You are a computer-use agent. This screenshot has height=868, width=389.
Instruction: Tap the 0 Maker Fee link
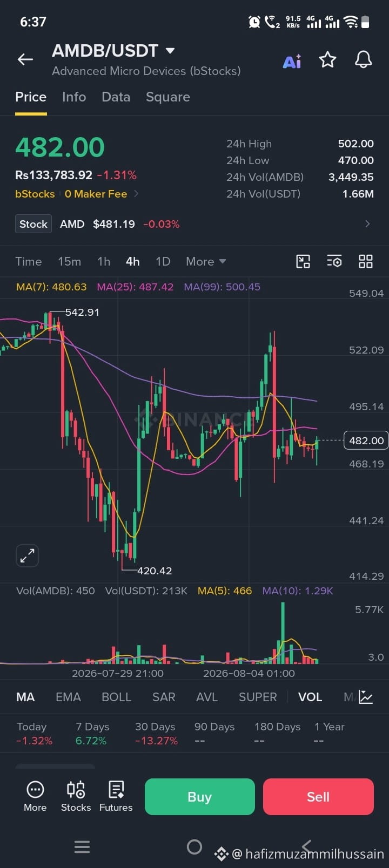96,194
